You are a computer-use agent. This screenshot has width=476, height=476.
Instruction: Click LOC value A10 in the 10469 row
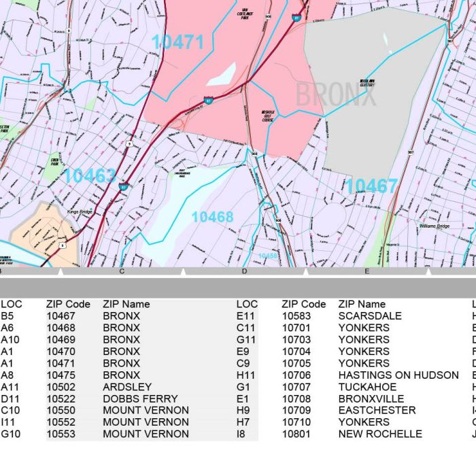pos(10,340)
